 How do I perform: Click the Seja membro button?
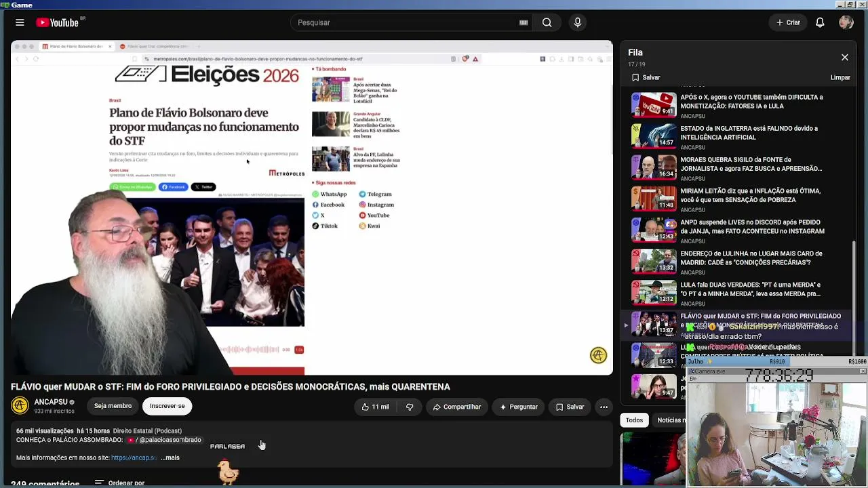click(113, 406)
